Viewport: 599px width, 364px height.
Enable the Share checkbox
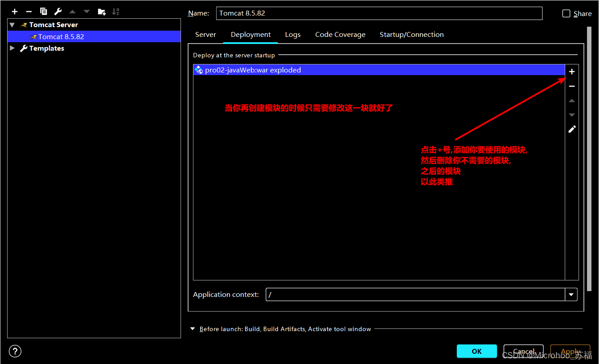coord(566,14)
